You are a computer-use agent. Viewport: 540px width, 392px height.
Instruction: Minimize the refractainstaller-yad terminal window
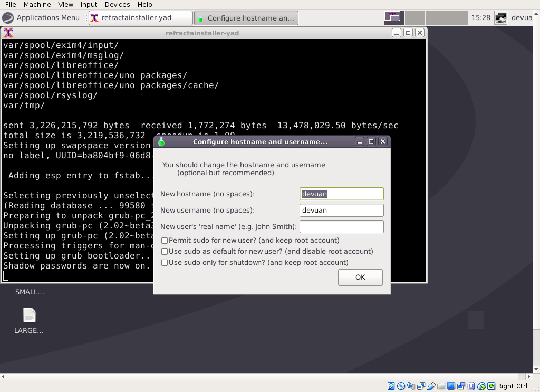coord(397,33)
